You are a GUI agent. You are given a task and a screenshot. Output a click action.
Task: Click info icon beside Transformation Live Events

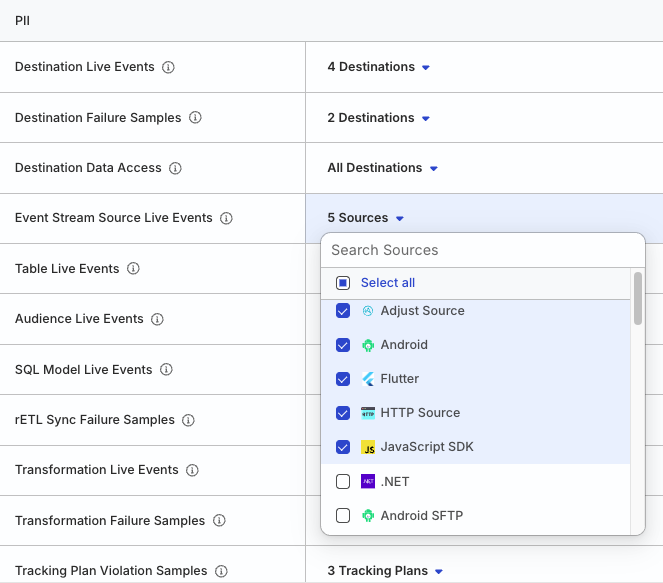(192, 470)
